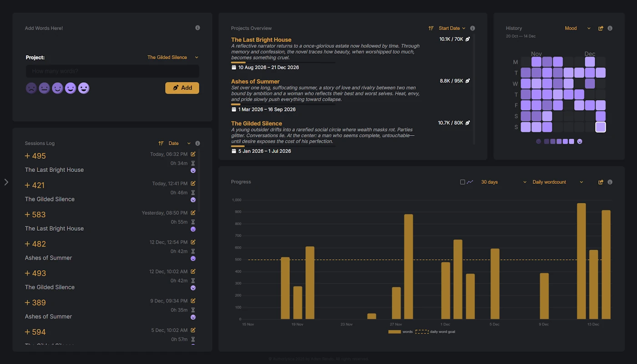
Task: Edit the 495-word session from today
Action: (192, 154)
